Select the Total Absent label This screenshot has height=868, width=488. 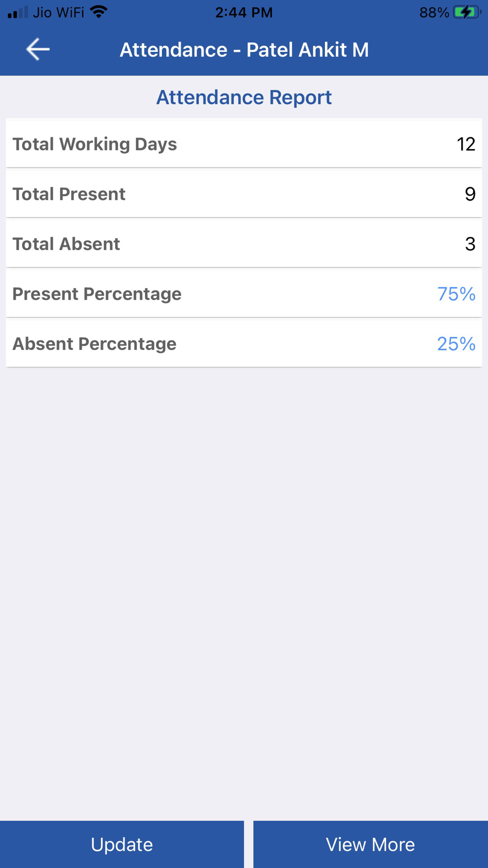[x=66, y=244]
